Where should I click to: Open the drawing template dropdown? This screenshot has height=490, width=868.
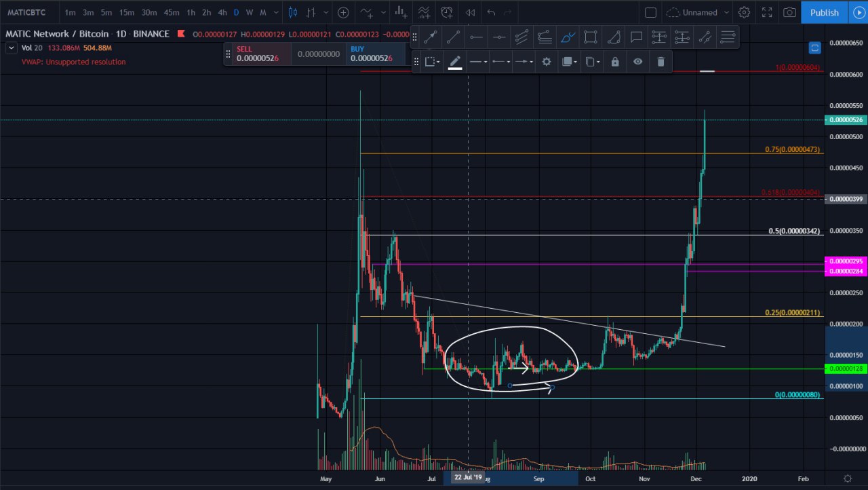tap(432, 62)
